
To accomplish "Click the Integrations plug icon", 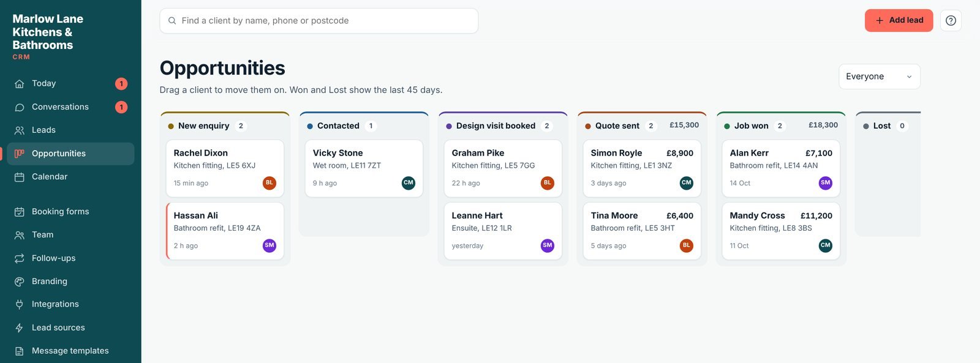I will click(20, 304).
